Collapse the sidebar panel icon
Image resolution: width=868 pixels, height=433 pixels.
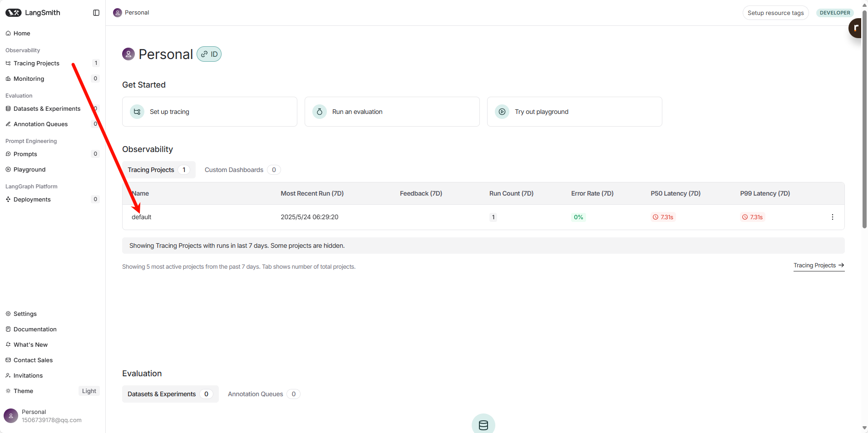[x=96, y=13]
